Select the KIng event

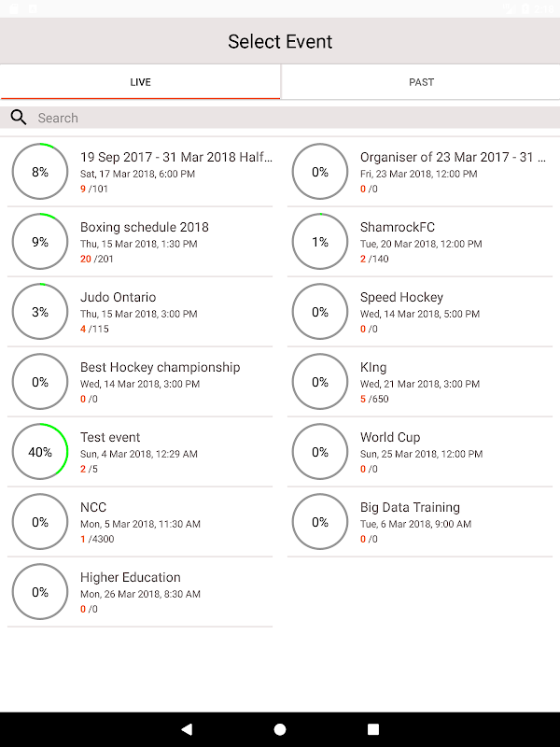click(373, 367)
